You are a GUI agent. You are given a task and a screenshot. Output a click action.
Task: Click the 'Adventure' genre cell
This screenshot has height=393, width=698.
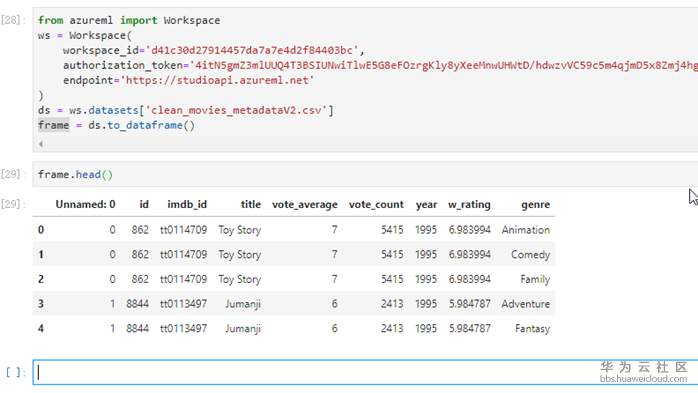tap(526, 304)
